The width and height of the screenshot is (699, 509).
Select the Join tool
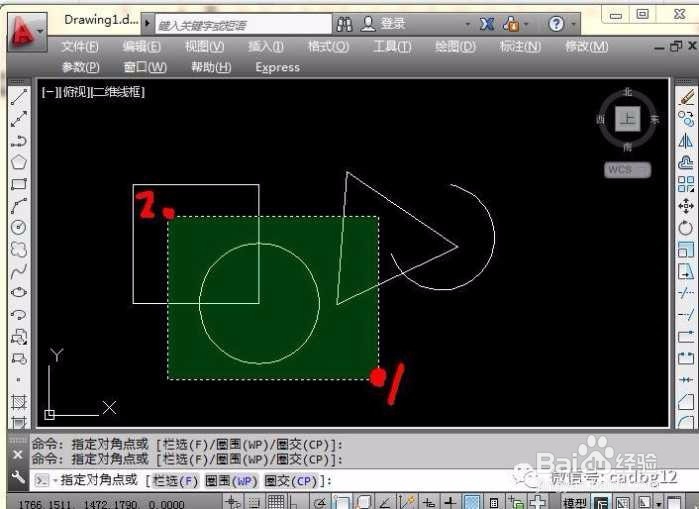(686, 380)
